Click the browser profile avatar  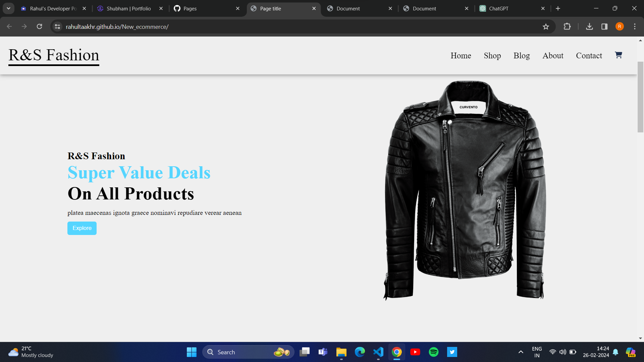(x=620, y=26)
